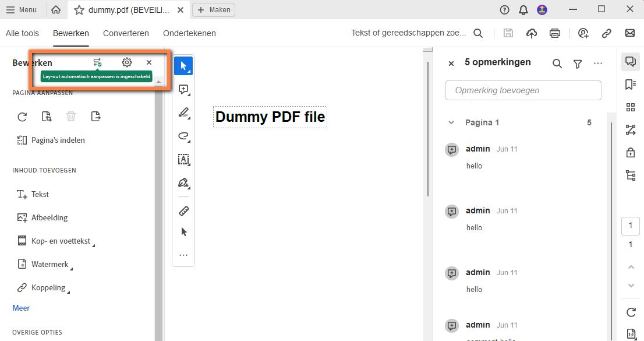
Task: Select the black pointer tool
Action: tap(183, 232)
